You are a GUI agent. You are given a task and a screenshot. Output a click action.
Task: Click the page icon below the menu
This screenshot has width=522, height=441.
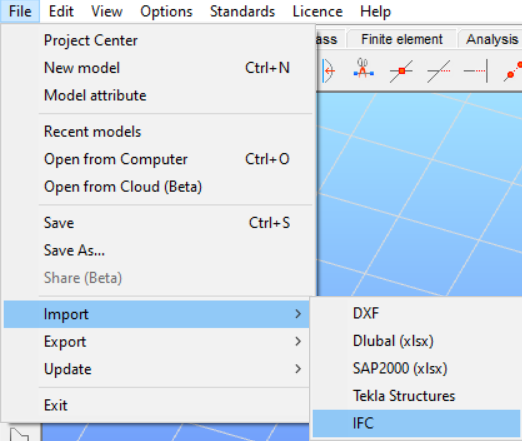19,434
